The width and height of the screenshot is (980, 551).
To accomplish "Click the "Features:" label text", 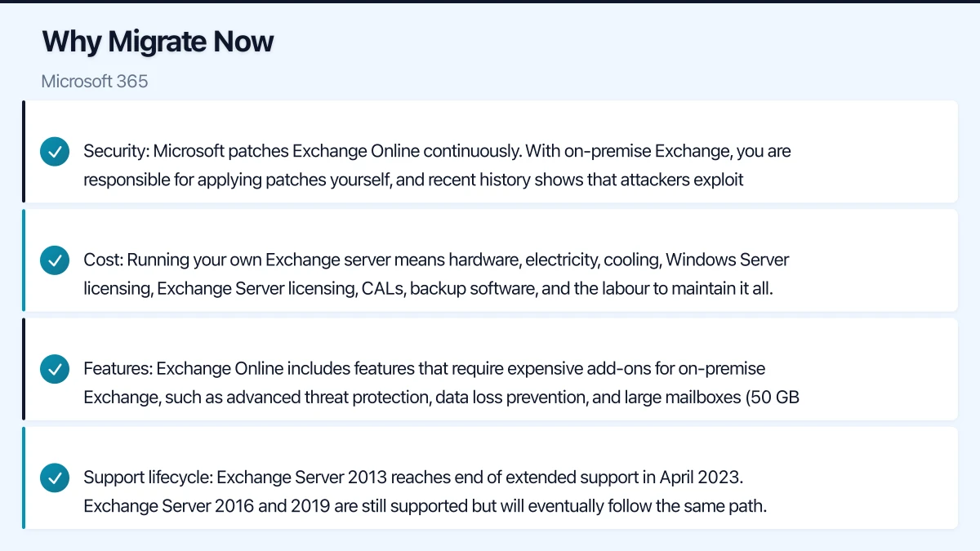I will tap(118, 369).
